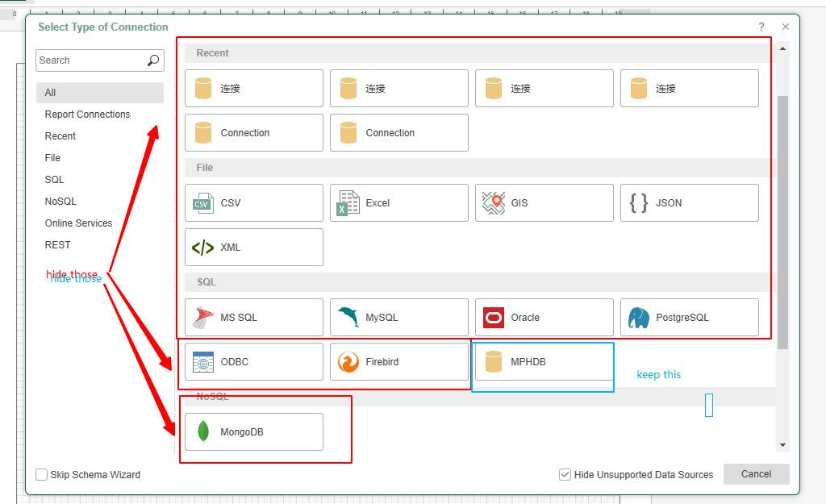Click the scrollbar up arrow
Screen dimensions: 826x504
point(782,48)
